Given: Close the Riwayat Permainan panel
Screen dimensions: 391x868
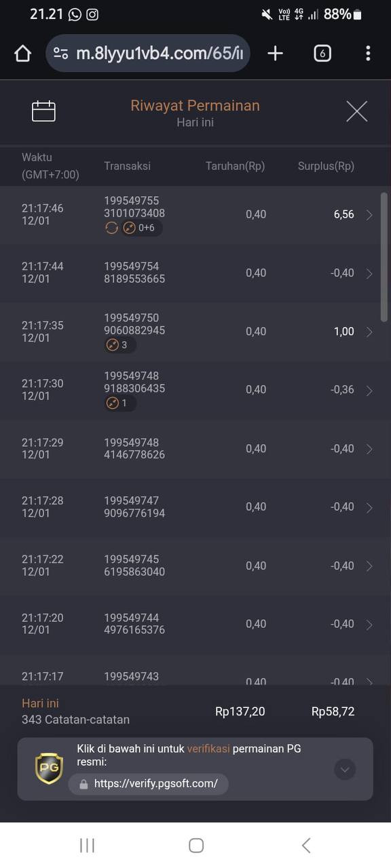Looking at the screenshot, I should pyautogui.click(x=356, y=111).
